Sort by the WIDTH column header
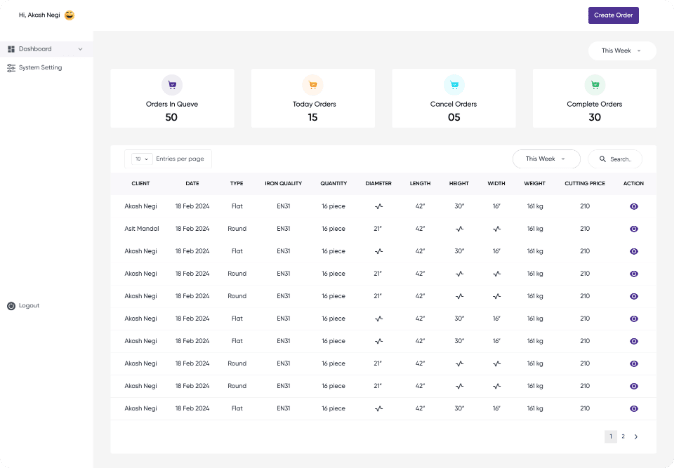The image size is (674, 468). (496, 184)
